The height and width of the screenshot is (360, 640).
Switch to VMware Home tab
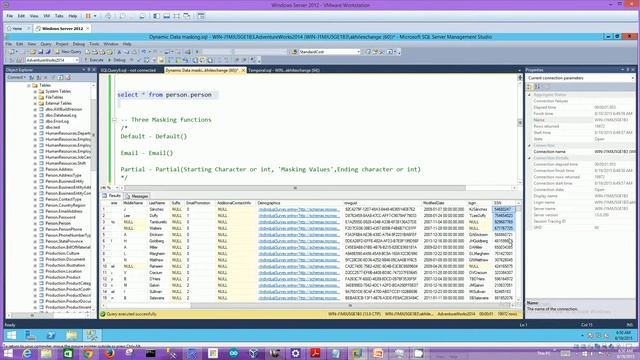coord(17,29)
